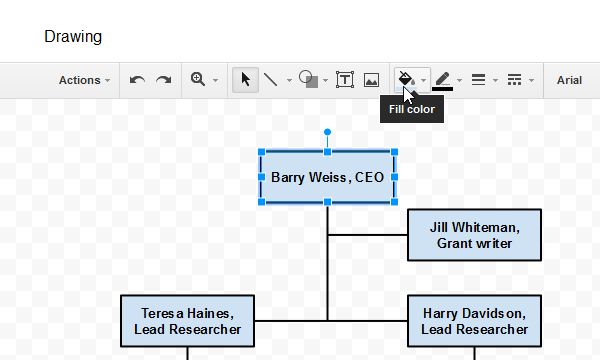Image resolution: width=600 pixels, height=360 pixels.
Task: Open the Line weight icon
Action: click(478, 80)
